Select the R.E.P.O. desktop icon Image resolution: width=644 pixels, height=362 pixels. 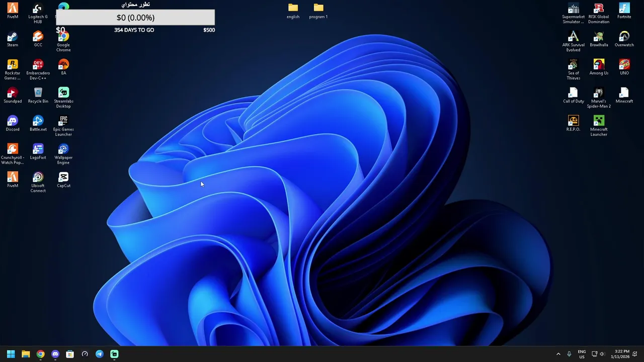point(573,124)
